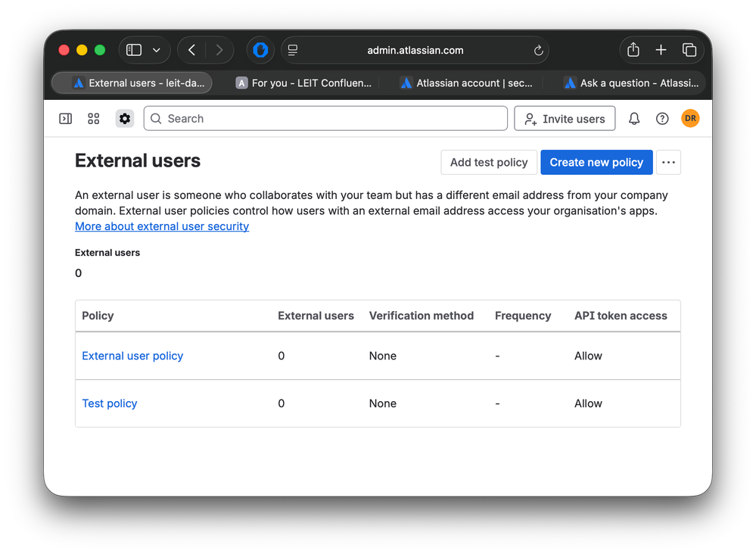Reload the page with the refresh icon
Viewport: 756px width, 554px height.
click(x=538, y=51)
